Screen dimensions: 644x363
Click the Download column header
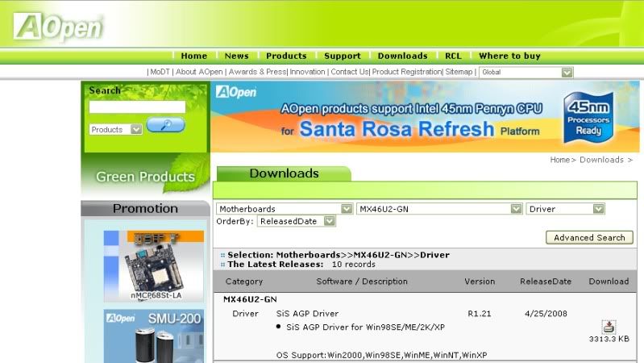point(609,282)
